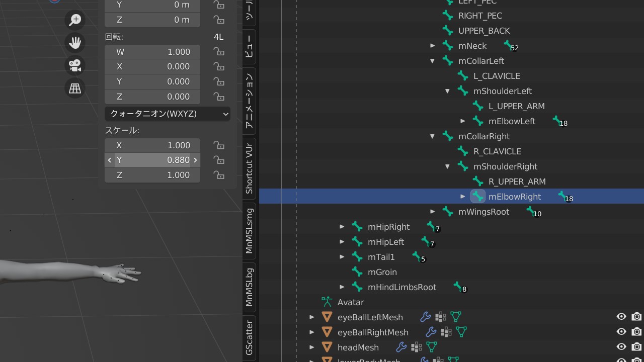Switch perspective/orthographic grid icon
Screen dimensions: 644x362
click(x=75, y=88)
